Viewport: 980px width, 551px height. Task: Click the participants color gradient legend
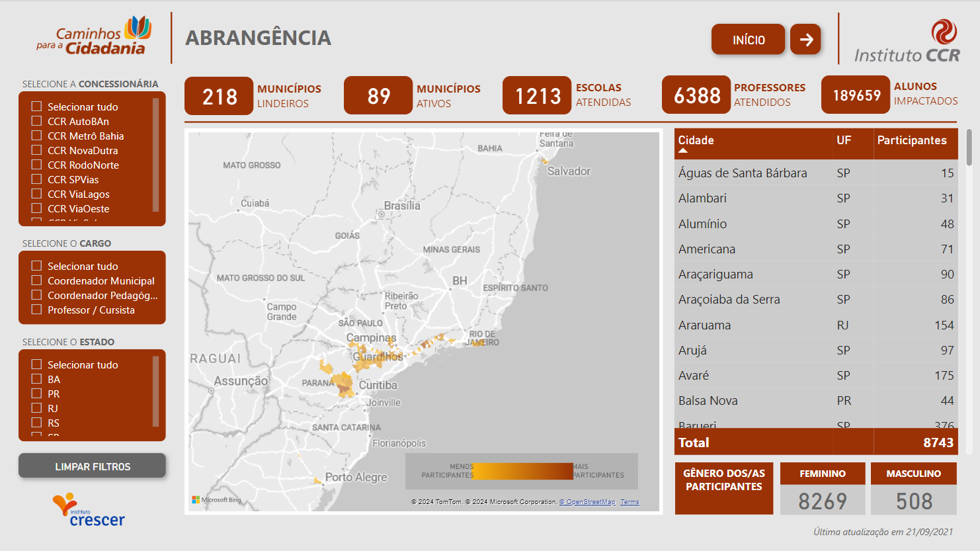pos(523,471)
